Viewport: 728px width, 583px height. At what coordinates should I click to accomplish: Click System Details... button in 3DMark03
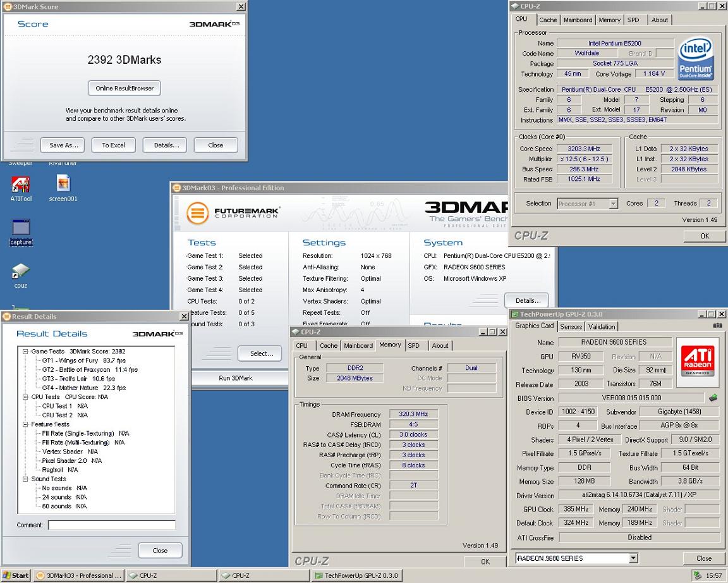click(528, 300)
